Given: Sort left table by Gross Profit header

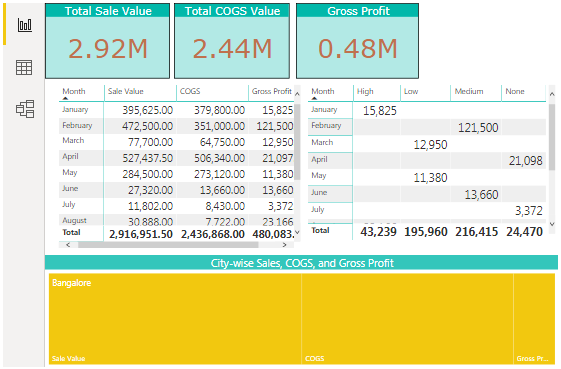Looking at the screenshot, I should coord(272,91).
